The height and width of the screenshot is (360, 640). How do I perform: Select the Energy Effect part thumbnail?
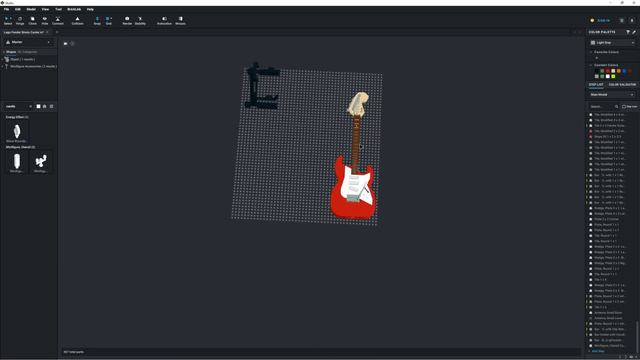pos(17,132)
